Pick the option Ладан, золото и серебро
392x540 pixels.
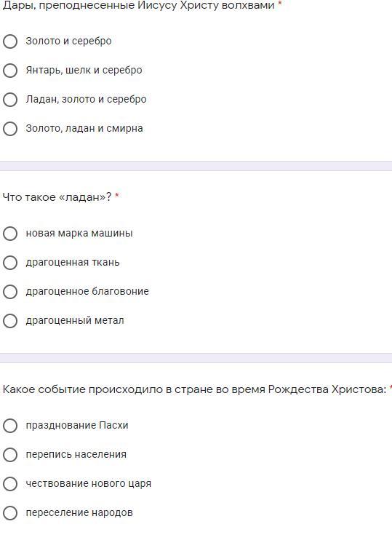tap(10, 100)
